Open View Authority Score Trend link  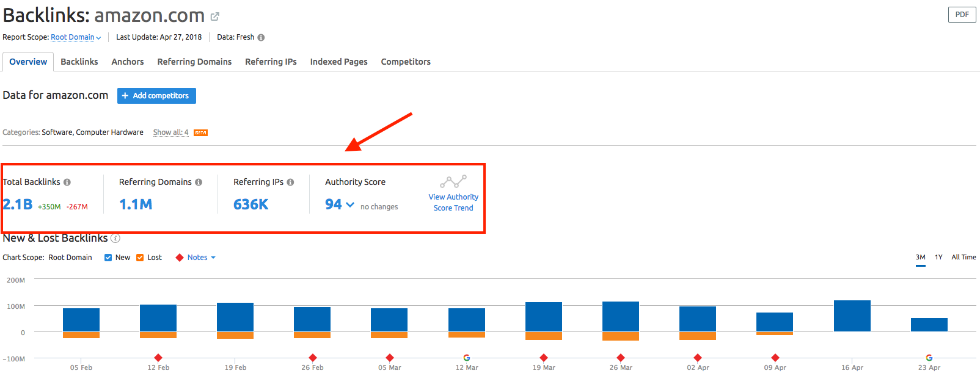click(x=453, y=203)
